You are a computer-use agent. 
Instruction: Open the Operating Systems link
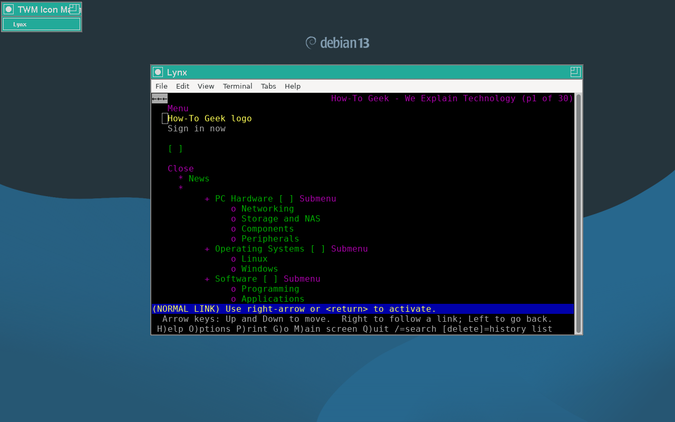coord(260,249)
